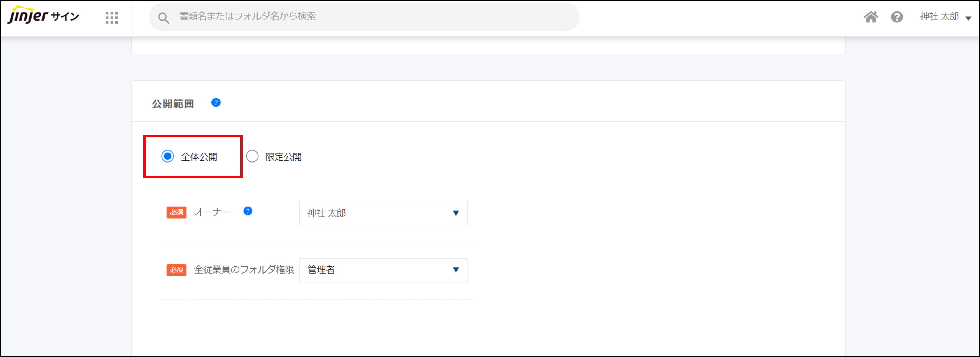The height and width of the screenshot is (357, 980).
Task: Click the 公開範囲 section heading
Action: point(173,104)
